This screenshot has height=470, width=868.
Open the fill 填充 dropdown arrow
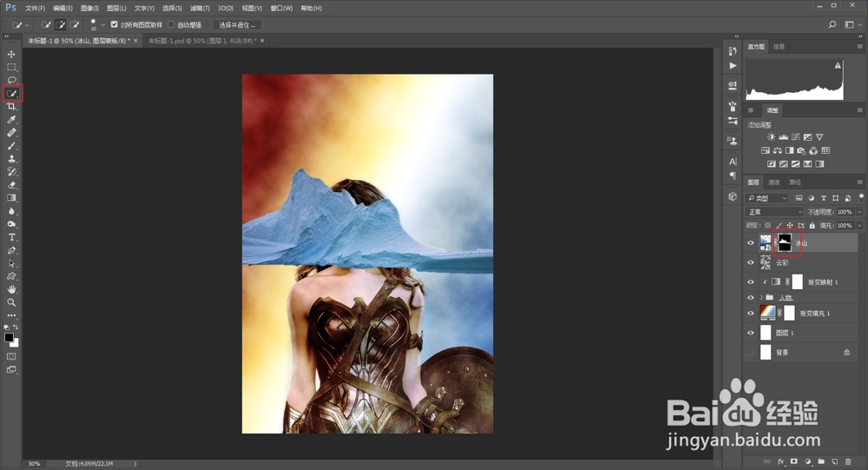pyautogui.click(x=859, y=226)
